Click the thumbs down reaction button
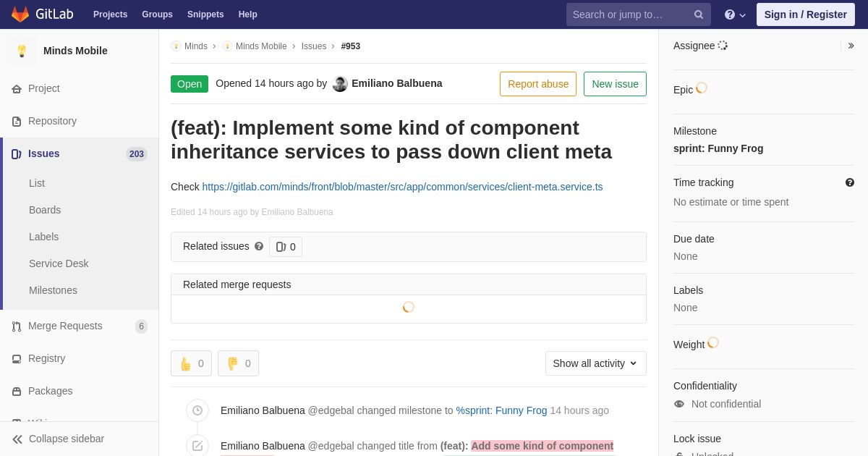868x456 pixels. click(238, 363)
